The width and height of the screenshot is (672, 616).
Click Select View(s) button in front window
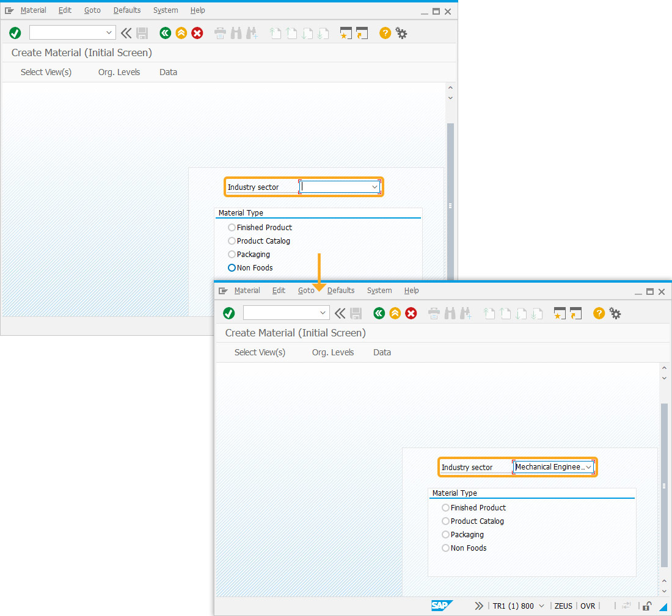click(260, 352)
